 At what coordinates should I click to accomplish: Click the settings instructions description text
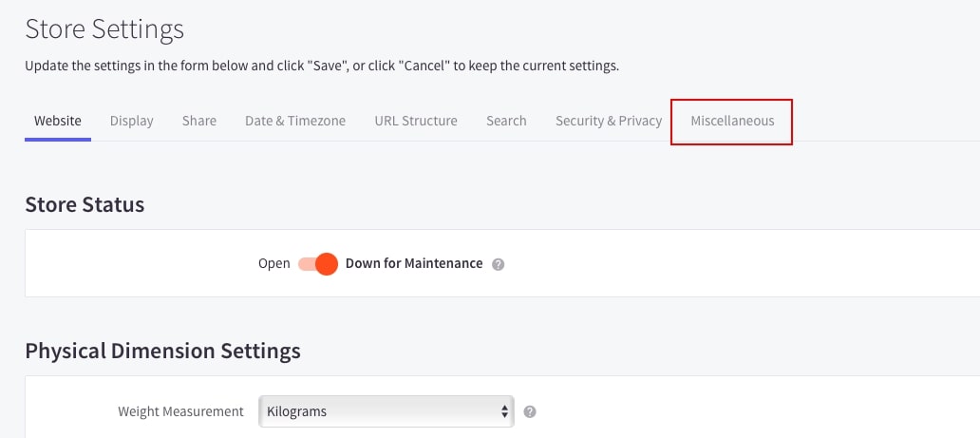[322, 67]
